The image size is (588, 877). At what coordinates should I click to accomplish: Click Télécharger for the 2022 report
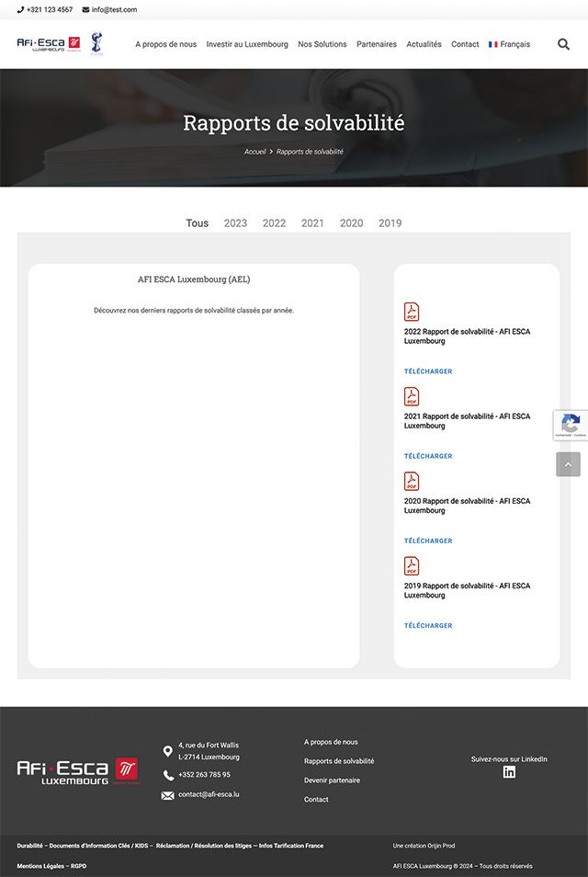(x=428, y=371)
